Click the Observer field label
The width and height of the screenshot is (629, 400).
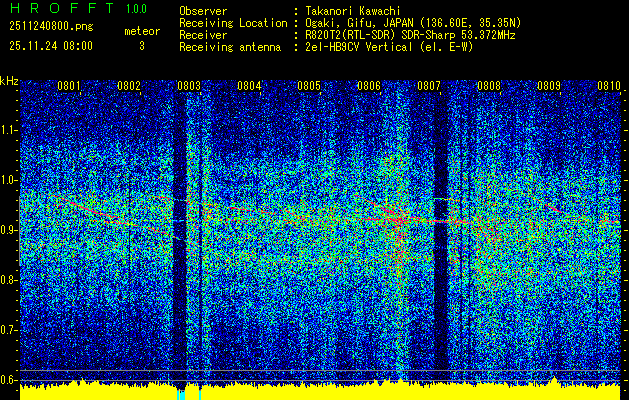point(203,12)
